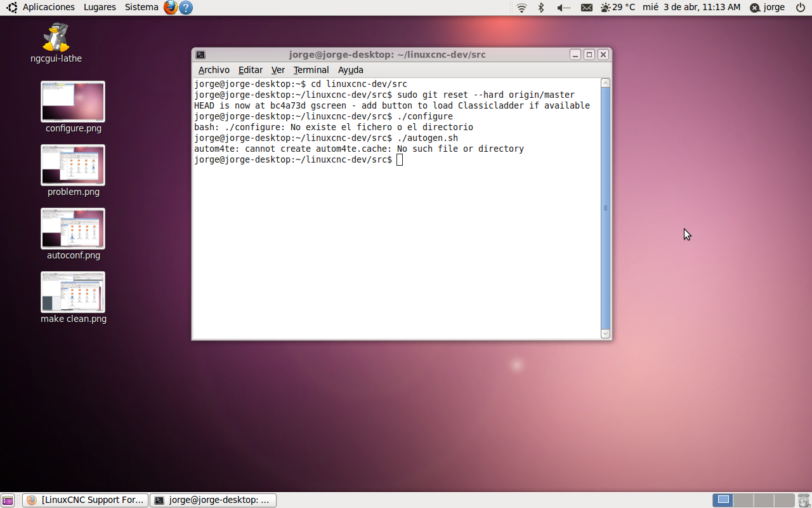This screenshot has width=812, height=508.
Task: Click the 29 °C weather applet
Action: point(618,8)
